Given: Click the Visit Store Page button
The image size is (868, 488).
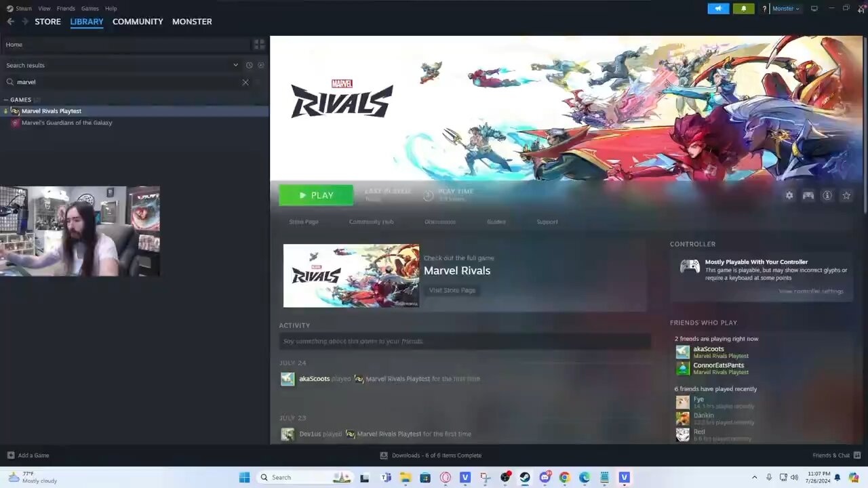Looking at the screenshot, I should tap(452, 290).
